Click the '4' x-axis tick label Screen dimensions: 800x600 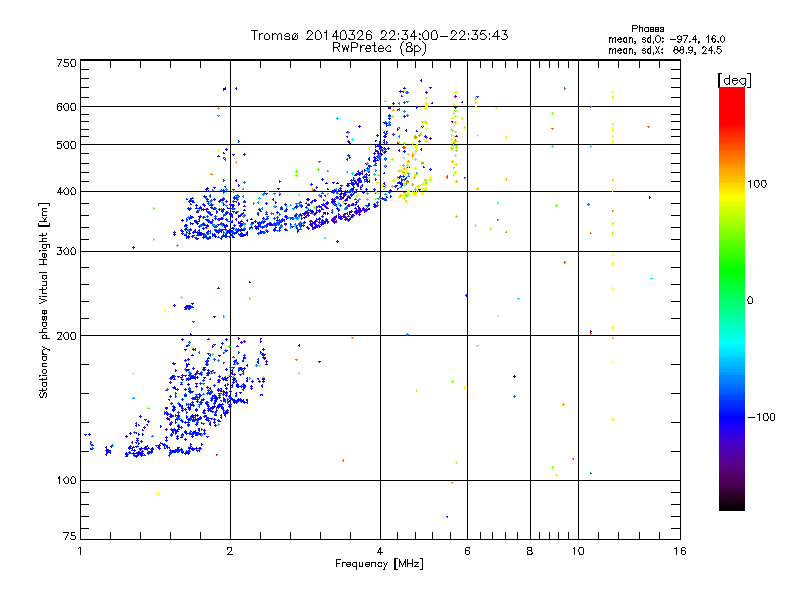pos(380,551)
